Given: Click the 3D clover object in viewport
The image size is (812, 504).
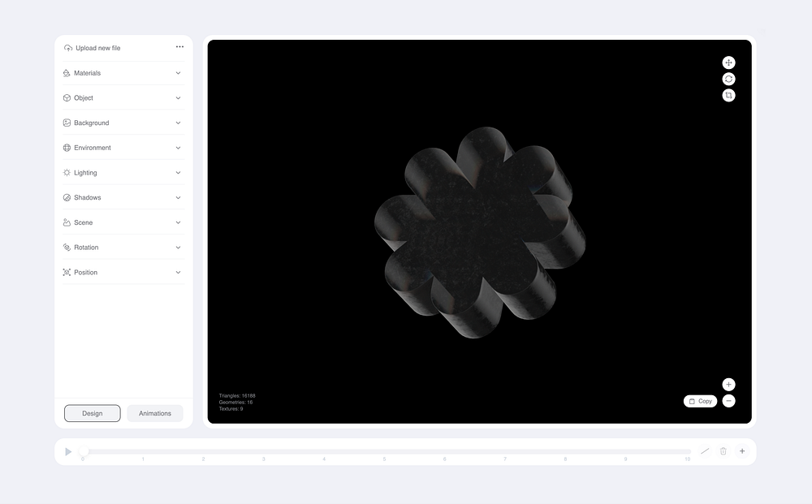Looking at the screenshot, I should [x=480, y=232].
